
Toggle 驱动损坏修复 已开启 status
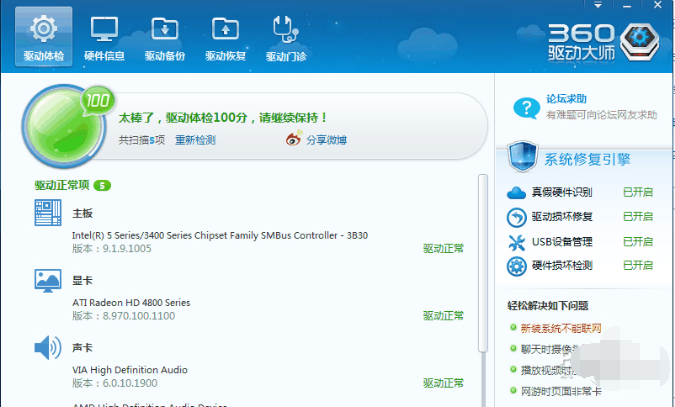pos(637,217)
